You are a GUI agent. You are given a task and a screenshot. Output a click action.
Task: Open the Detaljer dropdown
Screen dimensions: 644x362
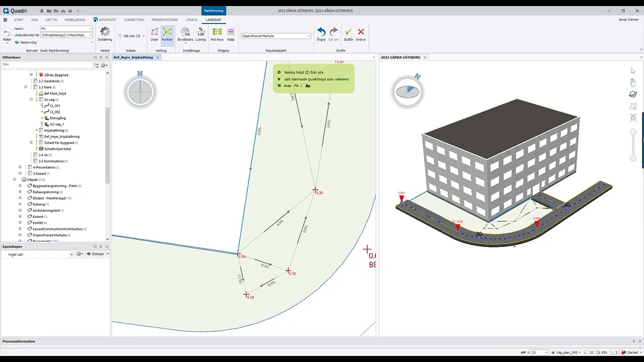(x=98, y=254)
